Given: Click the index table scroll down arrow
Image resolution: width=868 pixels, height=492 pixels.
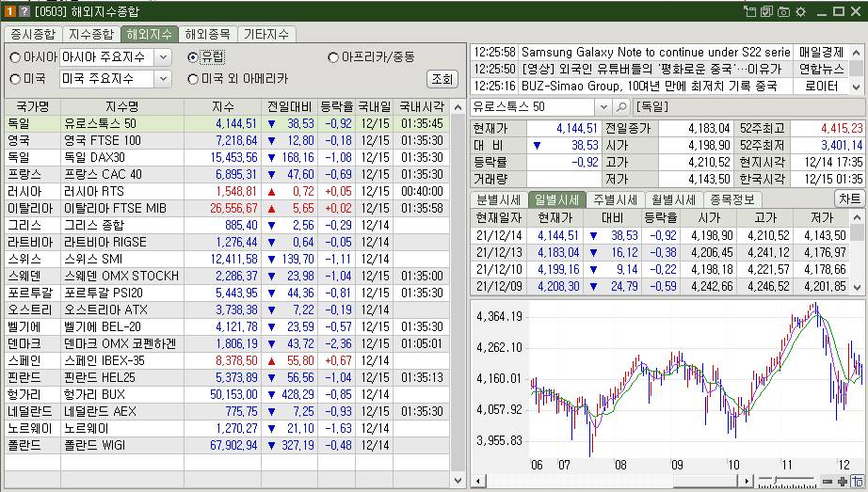Looking at the screenshot, I should click(x=458, y=481).
